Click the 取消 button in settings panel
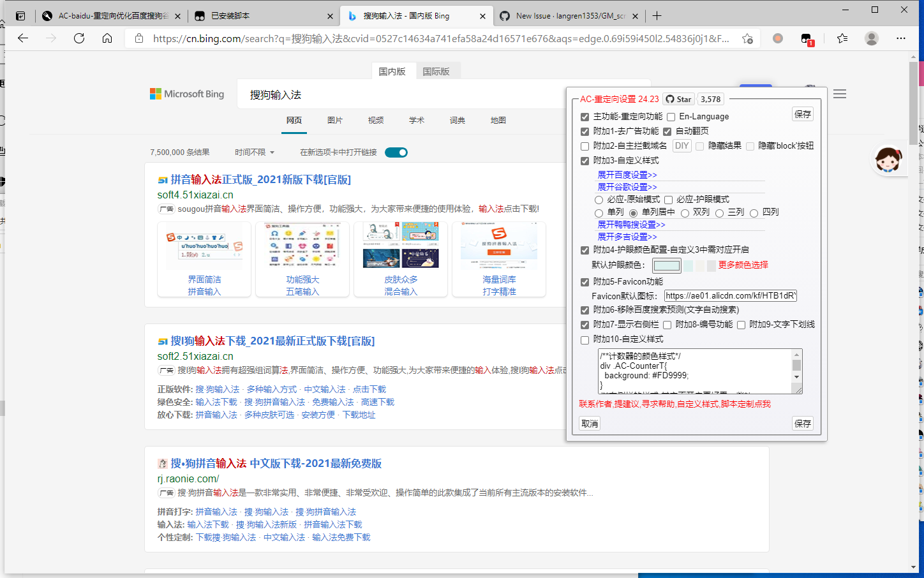 [590, 424]
